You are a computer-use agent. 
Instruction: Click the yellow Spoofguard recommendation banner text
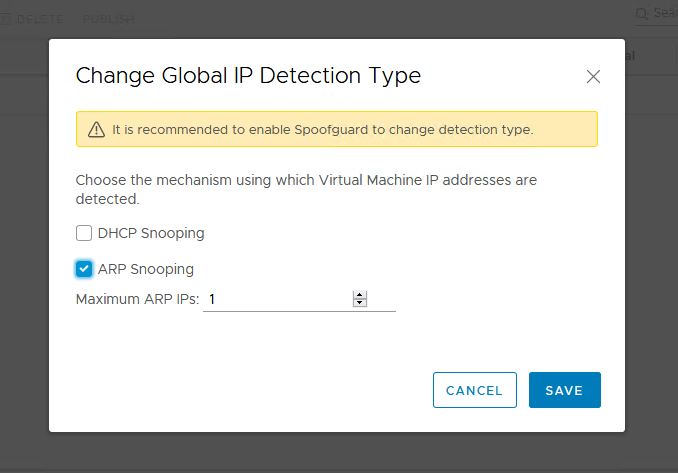click(x=322, y=130)
